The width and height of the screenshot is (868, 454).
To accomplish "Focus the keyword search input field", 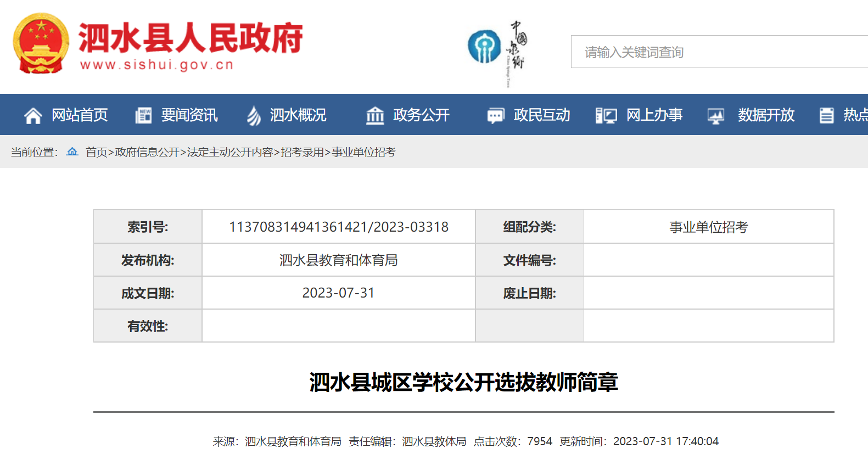I will tap(719, 52).
